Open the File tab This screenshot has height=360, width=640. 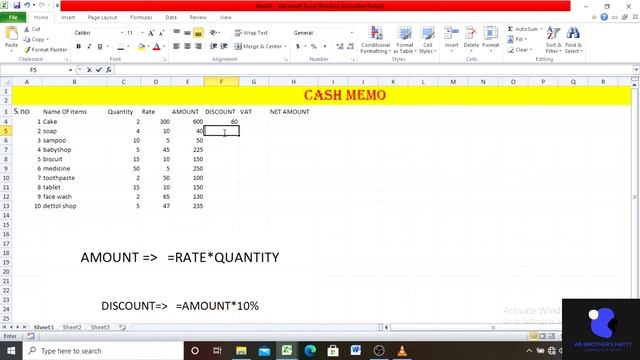(13, 17)
